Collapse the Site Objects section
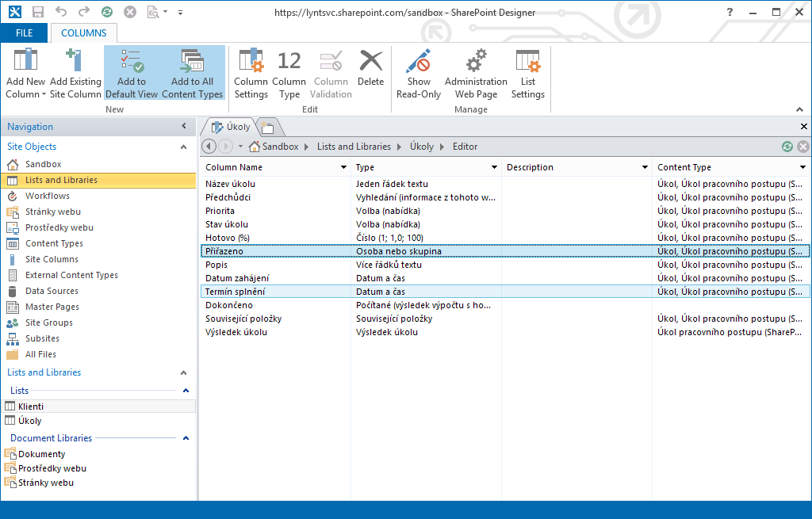 183,147
